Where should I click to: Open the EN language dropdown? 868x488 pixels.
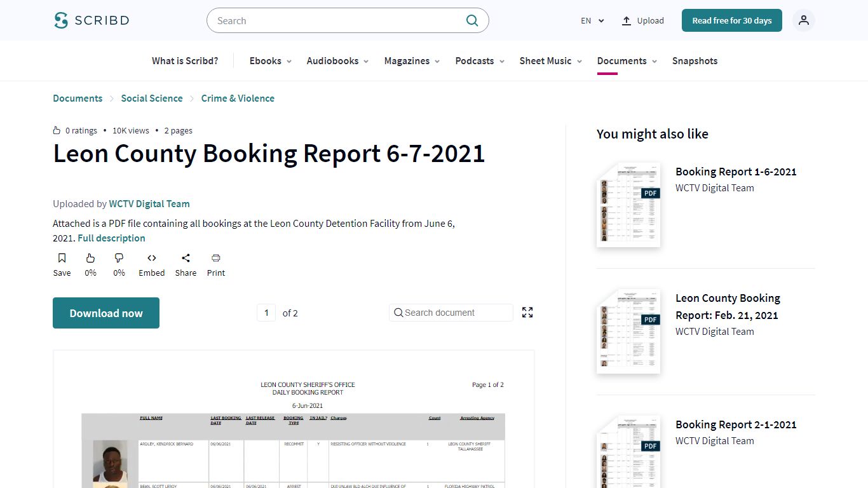(x=592, y=20)
